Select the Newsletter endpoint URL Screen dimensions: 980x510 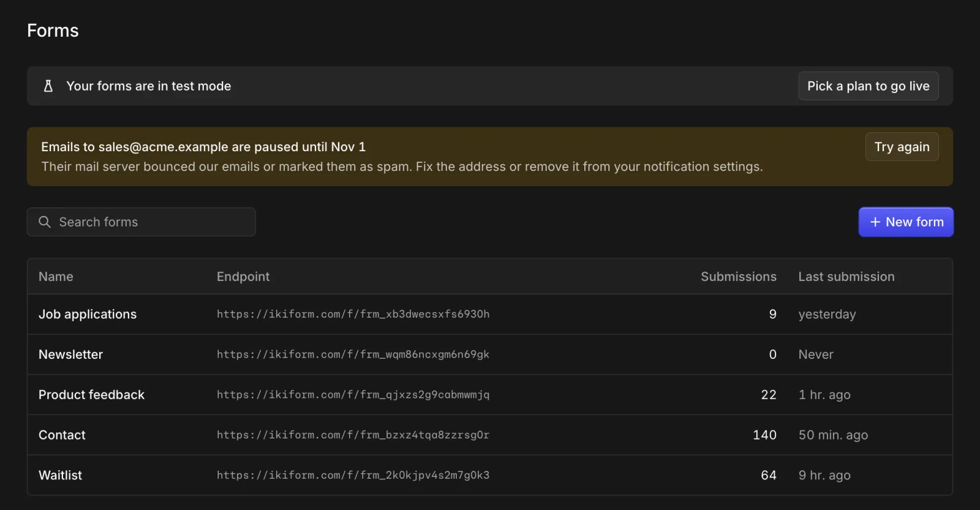353,354
